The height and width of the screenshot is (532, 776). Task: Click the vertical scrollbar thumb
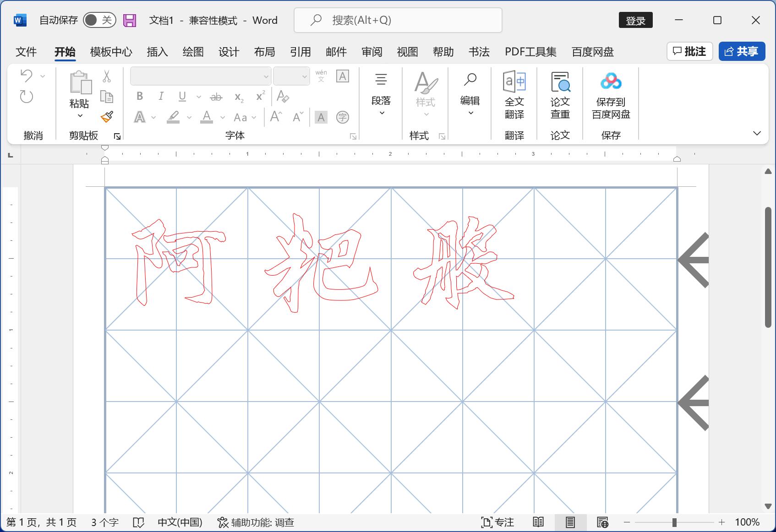(768, 267)
